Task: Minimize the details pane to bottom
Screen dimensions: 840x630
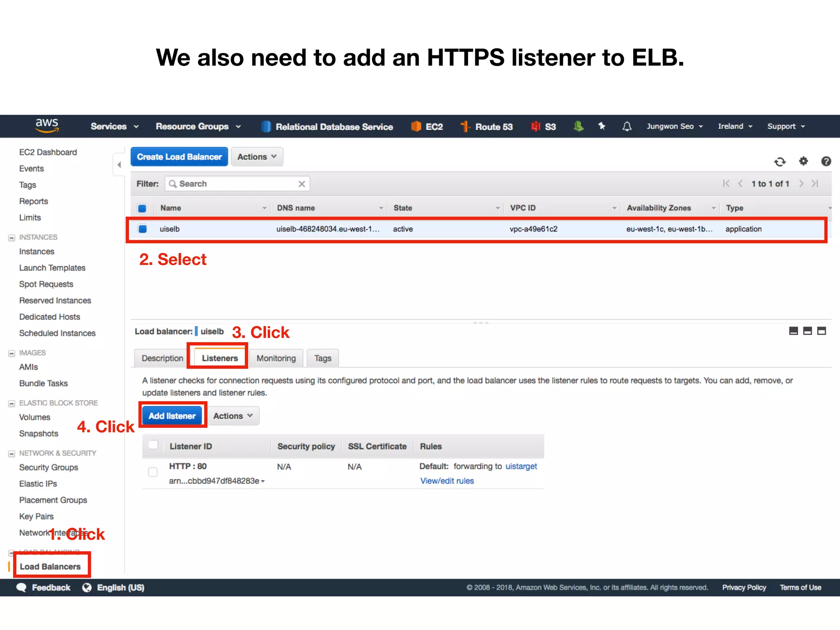Action: tap(793, 331)
